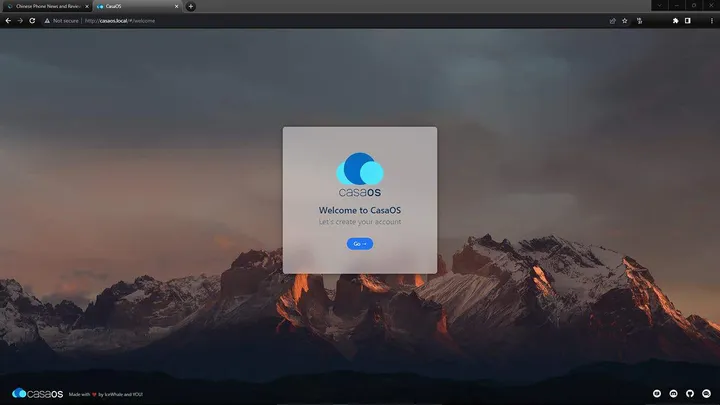The image size is (720, 405).
Task: Click the last chat icon in footer
Action: tap(704, 393)
